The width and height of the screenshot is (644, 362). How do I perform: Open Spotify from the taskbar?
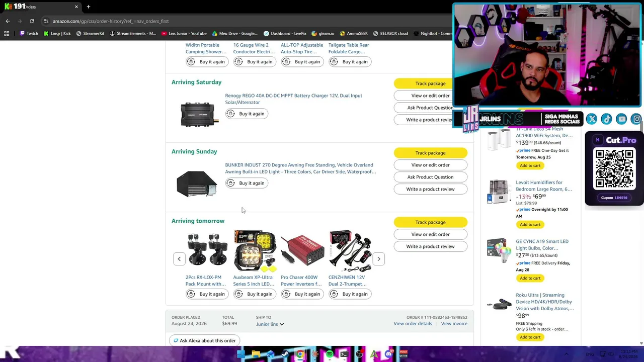pos(329,354)
